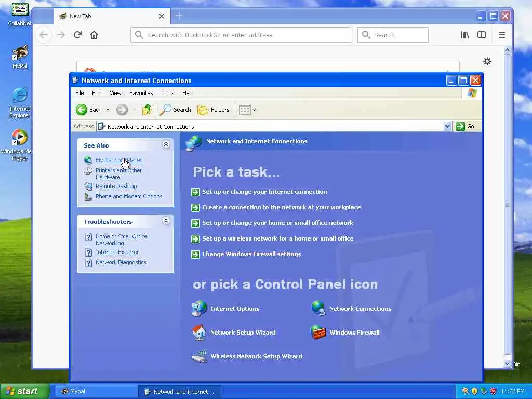This screenshot has width=532, height=399.
Task: Open Home or Small Office Networking troubleshooter
Action: pyautogui.click(x=122, y=240)
